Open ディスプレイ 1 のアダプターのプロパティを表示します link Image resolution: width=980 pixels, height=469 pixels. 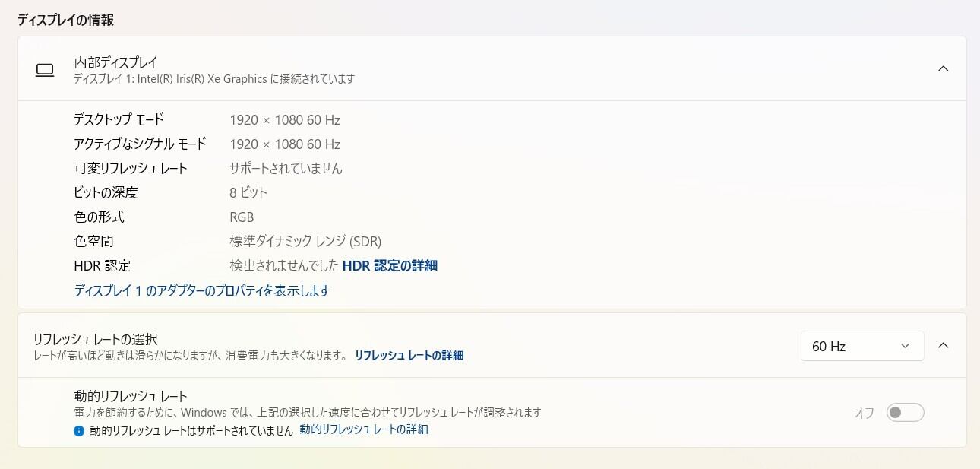(x=202, y=290)
